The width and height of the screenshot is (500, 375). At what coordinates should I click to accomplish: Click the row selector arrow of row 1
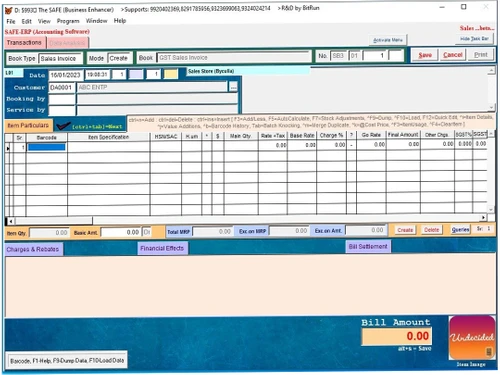pos(8,148)
